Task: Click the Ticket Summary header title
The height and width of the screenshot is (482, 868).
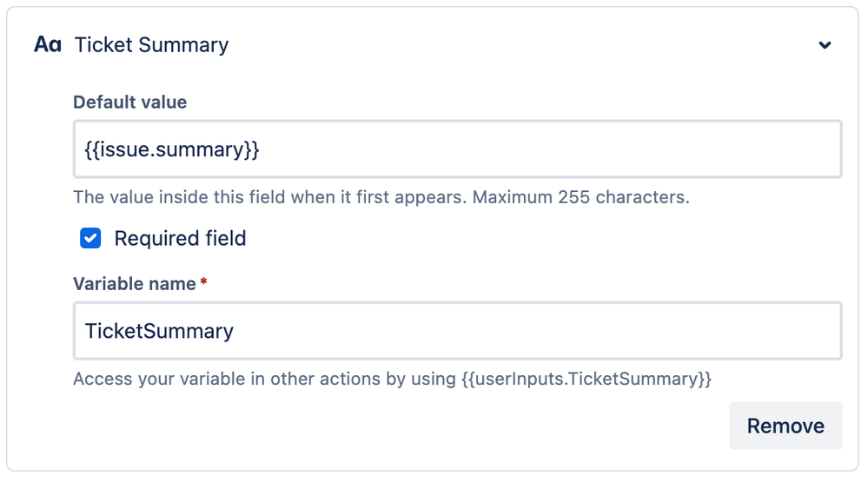Action: [152, 45]
